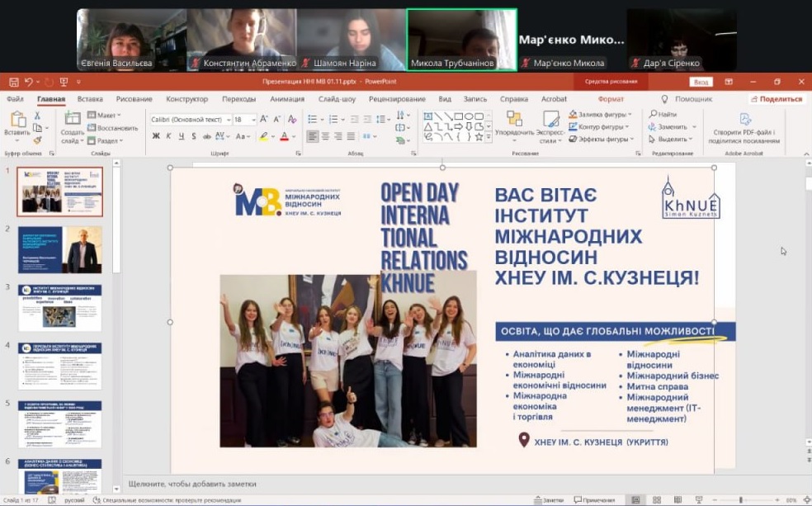Toggle bold (Ж) formatting
This screenshot has width=812, height=506.
pyautogui.click(x=156, y=136)
